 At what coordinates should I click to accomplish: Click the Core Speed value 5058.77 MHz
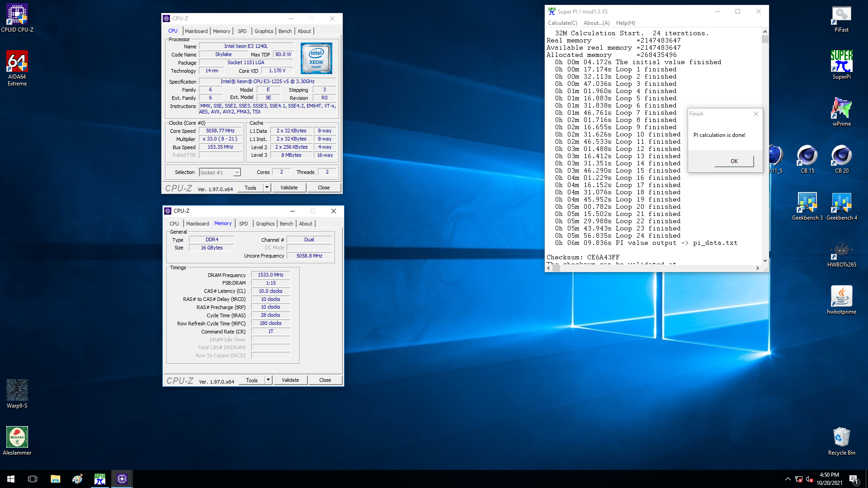(x=220, y=131)
